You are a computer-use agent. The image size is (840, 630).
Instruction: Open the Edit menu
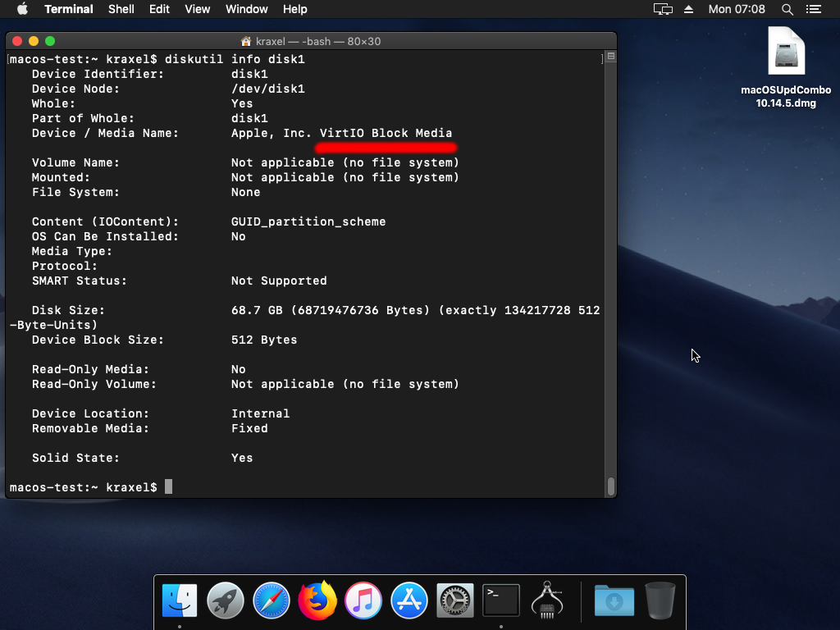click(159, 9)
